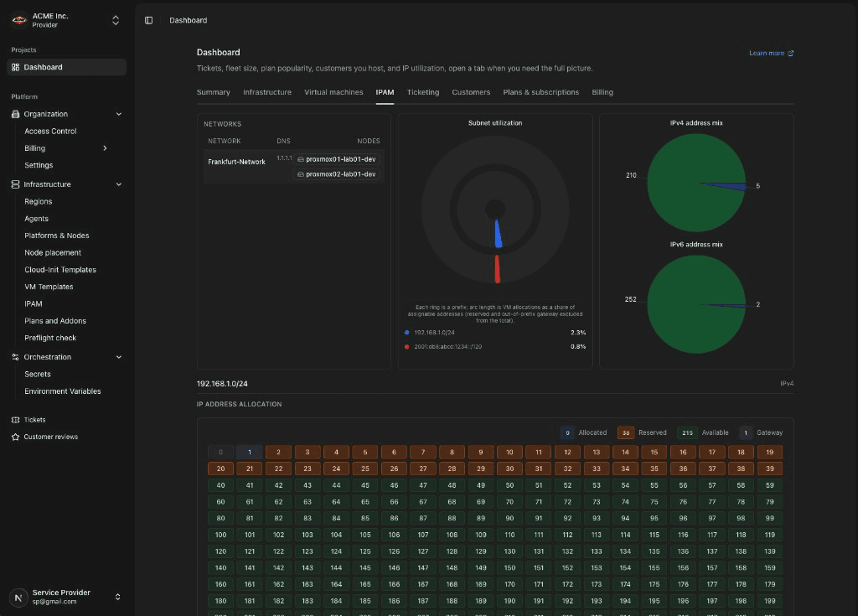Click the red 2001:db8 legend dot
Viewport: 858px width, 616px height.
coord(406,347)
